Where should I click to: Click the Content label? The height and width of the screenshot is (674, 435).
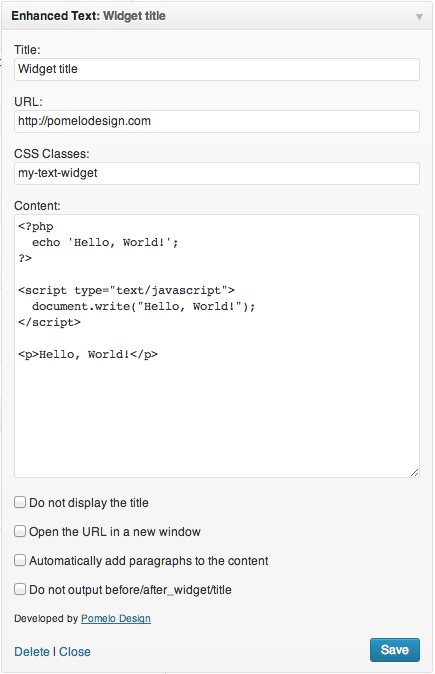37,206
